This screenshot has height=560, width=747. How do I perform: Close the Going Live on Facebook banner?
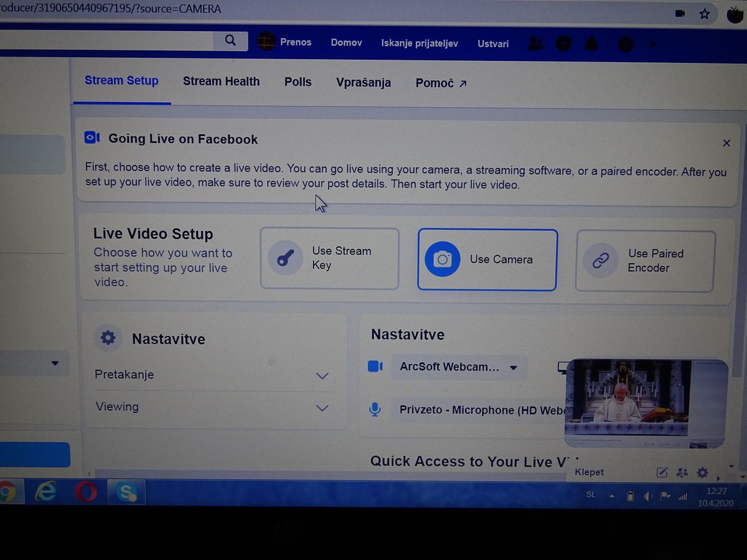coord(726,143)
